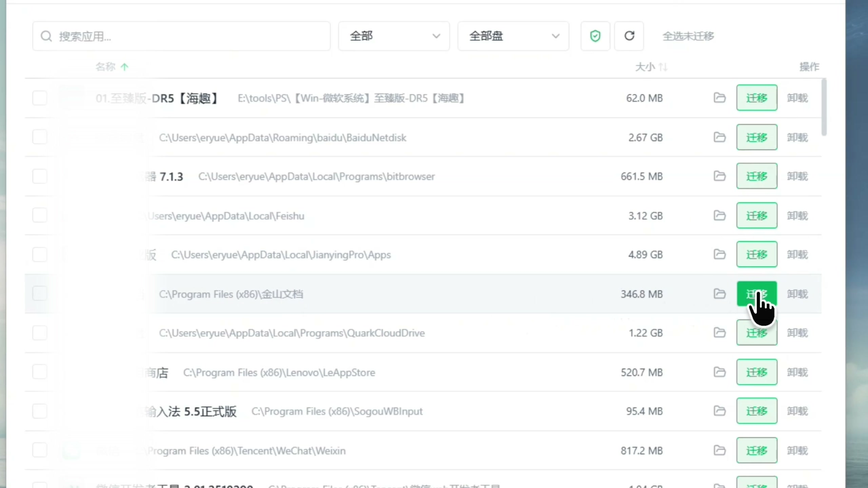The image size is (868, 488).
Task: Click size value 2.67 GB
Action: [646, 137]
